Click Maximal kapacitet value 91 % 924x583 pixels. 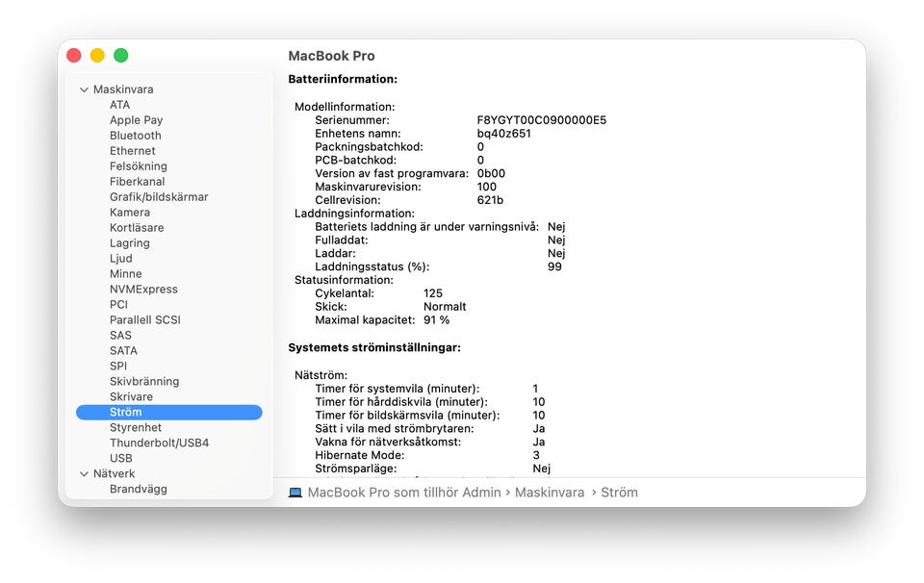pyautogui.click(x=437, y=320)
